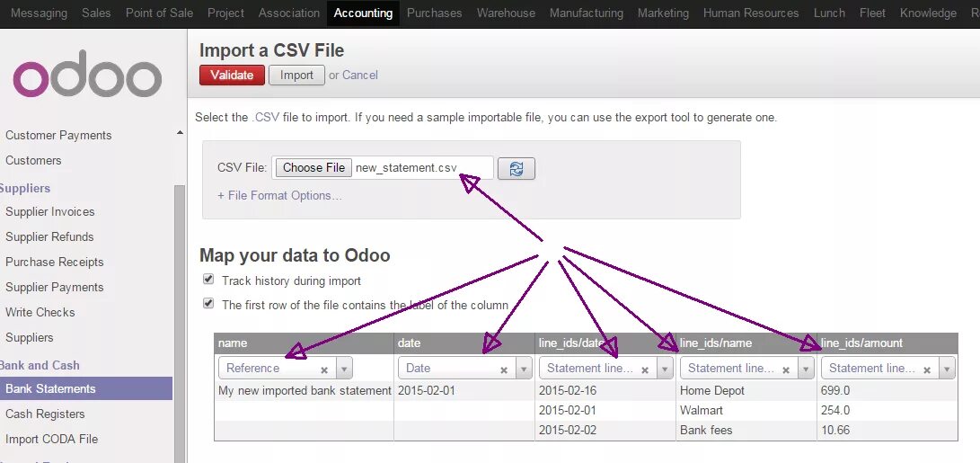This screenshot has width=980, height=463.
Task: Toggle first row contains label checkbox
Action: (x=208, y=304)
